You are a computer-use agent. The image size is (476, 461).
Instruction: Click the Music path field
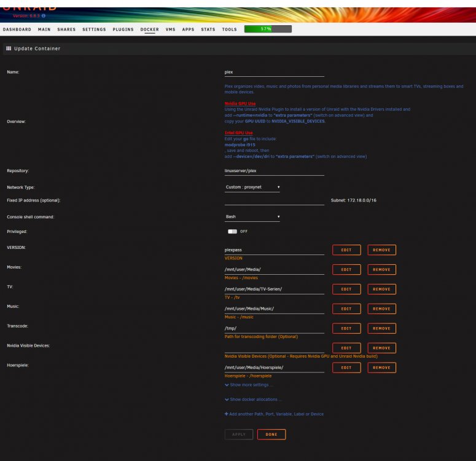tap(275, 309)
